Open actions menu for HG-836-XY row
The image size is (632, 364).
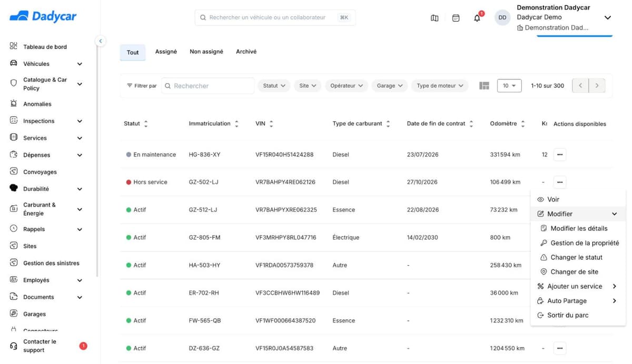click(x=560, y=155)
